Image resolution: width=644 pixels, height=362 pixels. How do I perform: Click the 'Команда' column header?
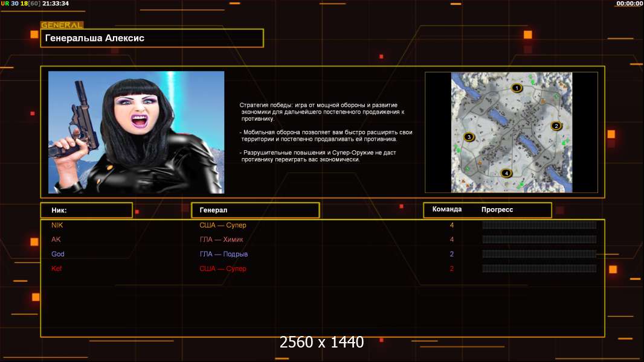click(x=447, y=209)
